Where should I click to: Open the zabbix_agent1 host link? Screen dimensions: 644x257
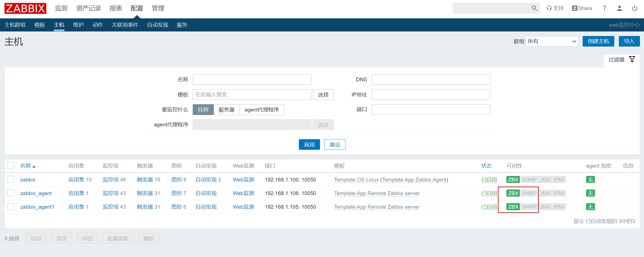37,207
